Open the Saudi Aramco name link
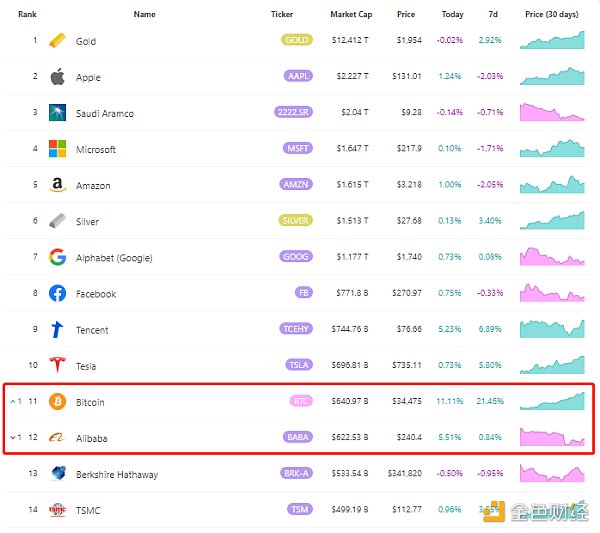Viewport: 600px width, 533px height. [x=105, y=113]
